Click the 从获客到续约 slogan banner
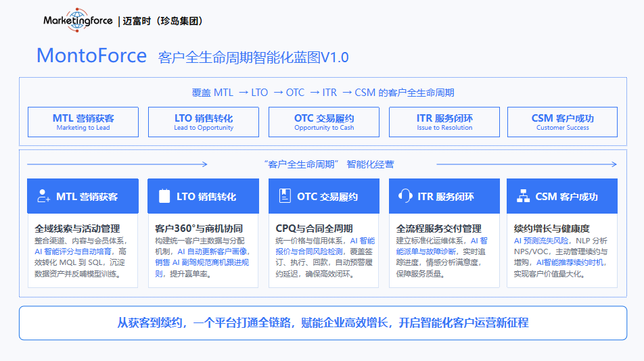The height and width of the screenshot is (361, 644). point(323,323)
